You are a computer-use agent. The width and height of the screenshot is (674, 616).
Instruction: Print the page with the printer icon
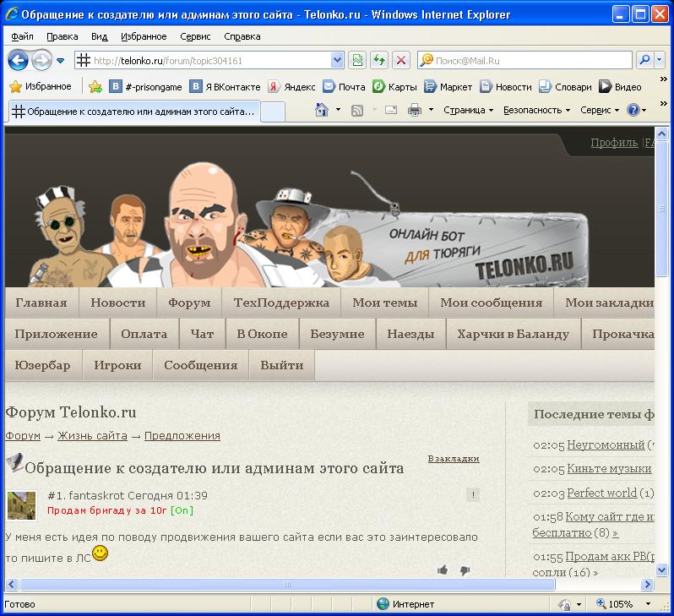(415, 111)
